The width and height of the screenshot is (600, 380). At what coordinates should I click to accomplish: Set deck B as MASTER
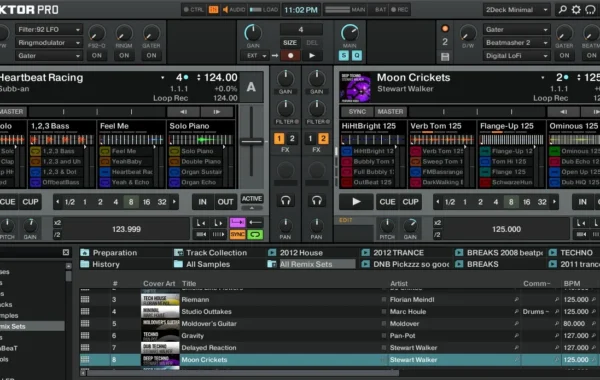(390, 112)
